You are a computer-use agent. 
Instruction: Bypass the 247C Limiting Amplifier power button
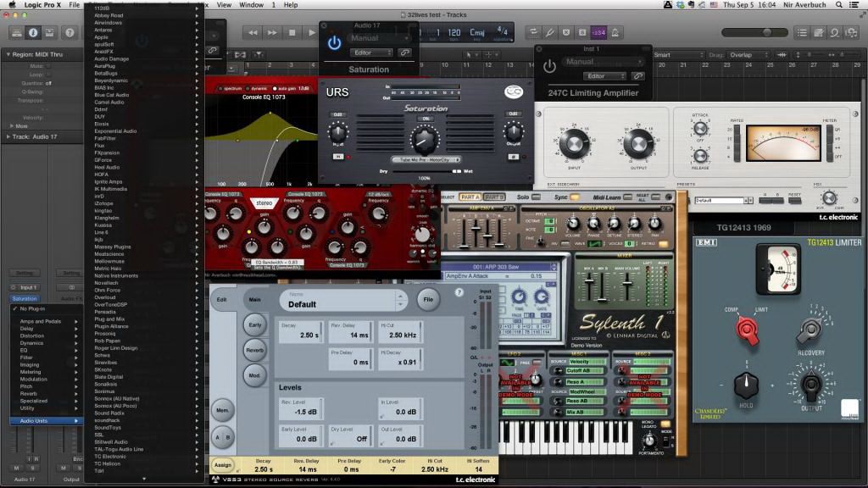[549, 66]
